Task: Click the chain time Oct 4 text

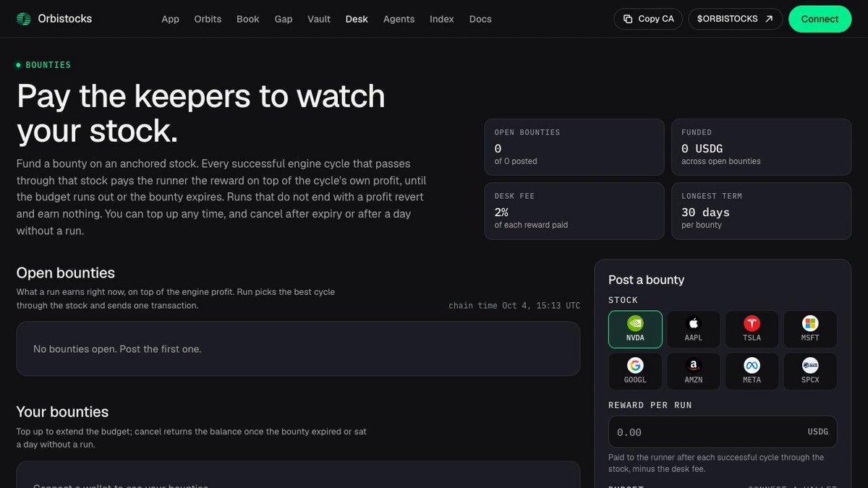Action: [514, 306]
